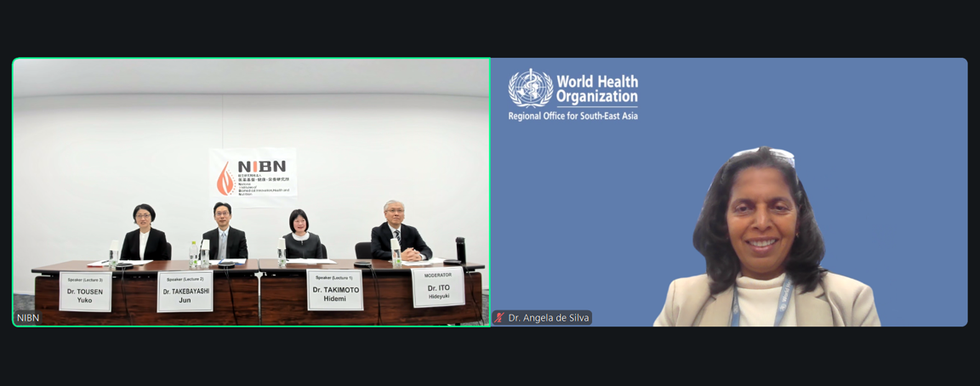Click the black thermos on the table
Viewport: 980px width, 386px height.
[460, 250]
